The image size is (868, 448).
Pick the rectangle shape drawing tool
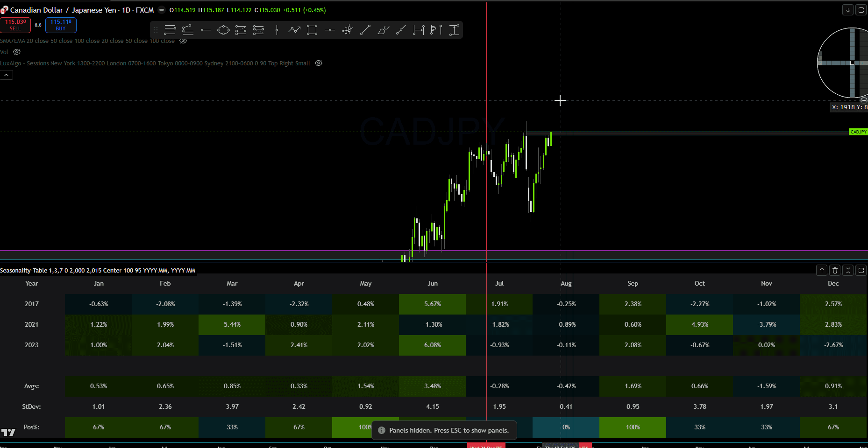[312, 30]
